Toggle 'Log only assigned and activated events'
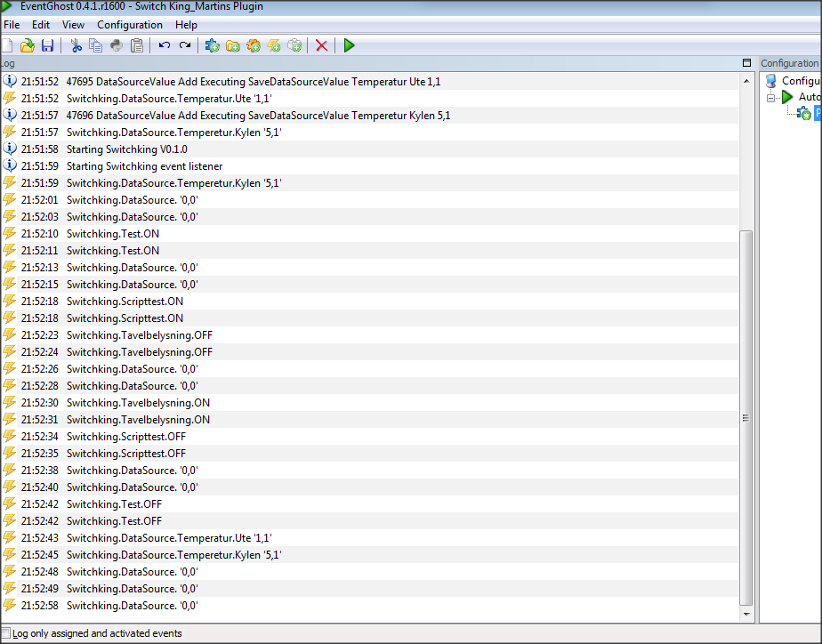 coord(5,633)
